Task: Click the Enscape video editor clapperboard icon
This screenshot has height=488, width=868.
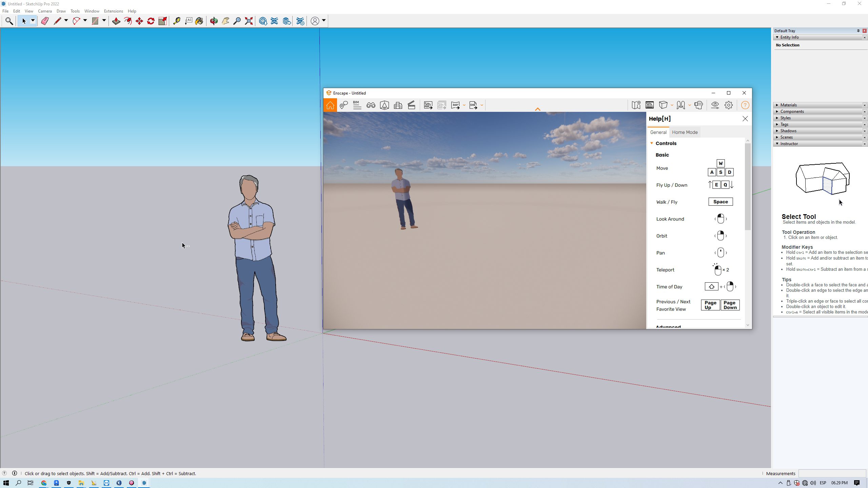Action: 411,105
